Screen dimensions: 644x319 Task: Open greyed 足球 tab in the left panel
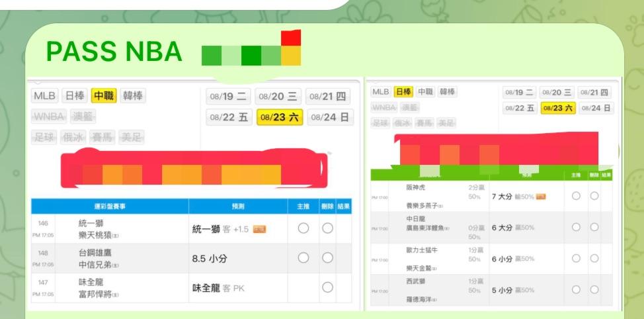[x=44, y=137]
